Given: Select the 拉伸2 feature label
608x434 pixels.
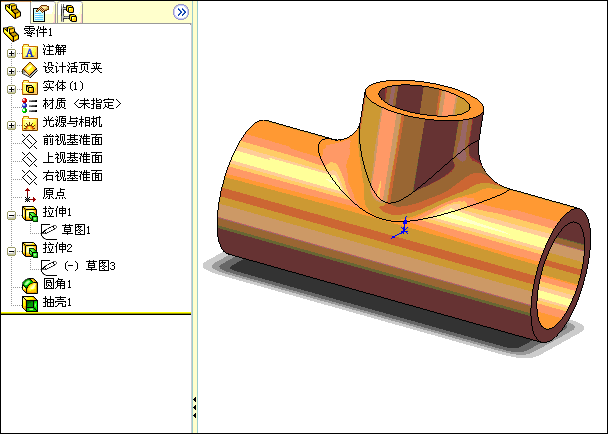Looking at the screenshot, I should [x=57, y=248].
